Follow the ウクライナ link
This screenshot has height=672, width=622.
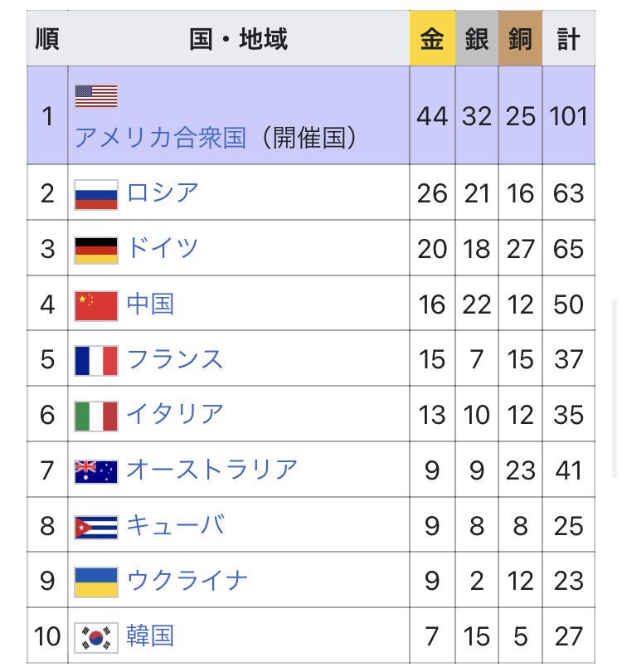pos(187,580)
